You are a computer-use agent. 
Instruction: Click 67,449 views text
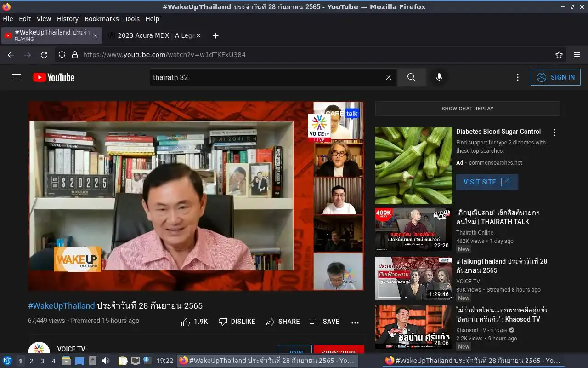[x=46, y=321]
